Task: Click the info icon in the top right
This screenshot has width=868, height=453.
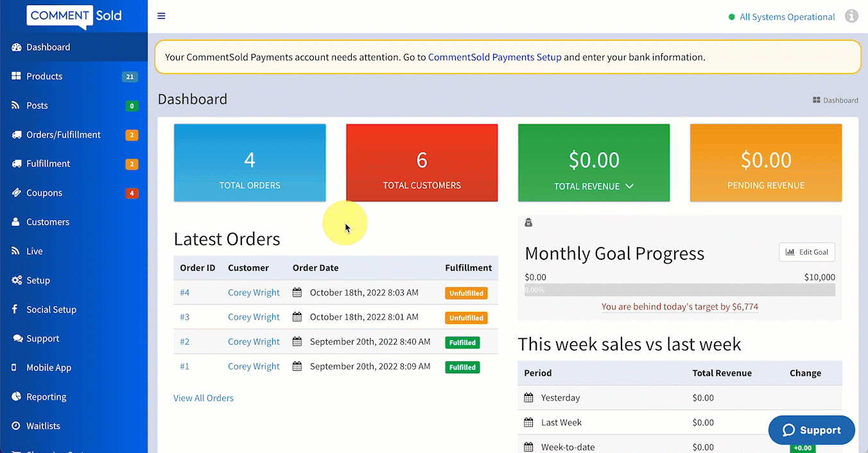Action: pyautogui.click(x=851, y=17)
